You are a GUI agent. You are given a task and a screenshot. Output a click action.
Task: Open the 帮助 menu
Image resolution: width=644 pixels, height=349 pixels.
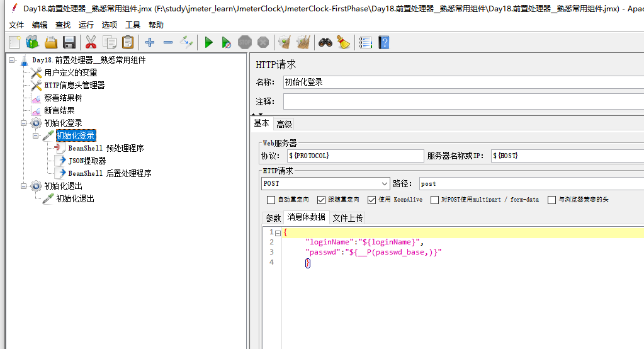tap(156, 25)
